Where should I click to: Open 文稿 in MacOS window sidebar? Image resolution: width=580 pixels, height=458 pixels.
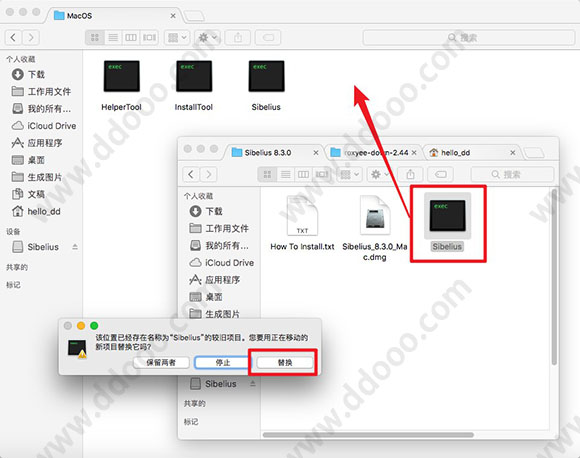click(28, 194)
